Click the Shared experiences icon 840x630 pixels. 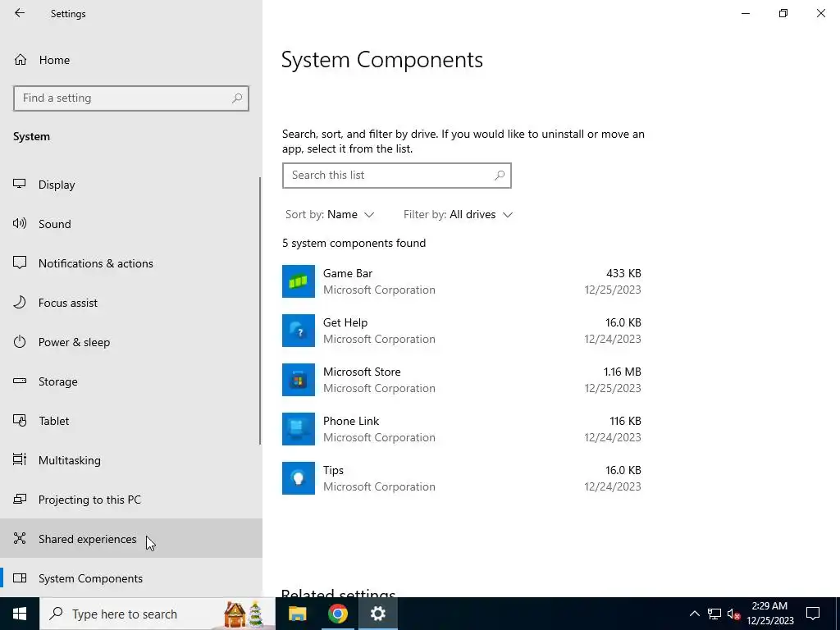pos(20,538)
